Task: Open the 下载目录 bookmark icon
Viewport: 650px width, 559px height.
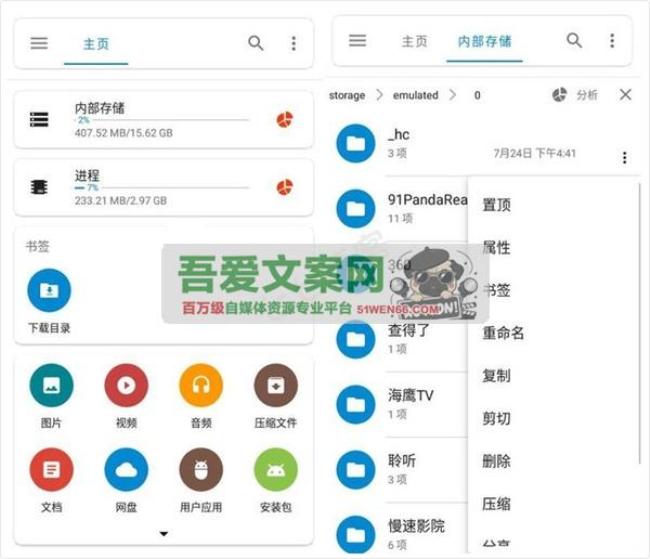Action: click(49, 290)
